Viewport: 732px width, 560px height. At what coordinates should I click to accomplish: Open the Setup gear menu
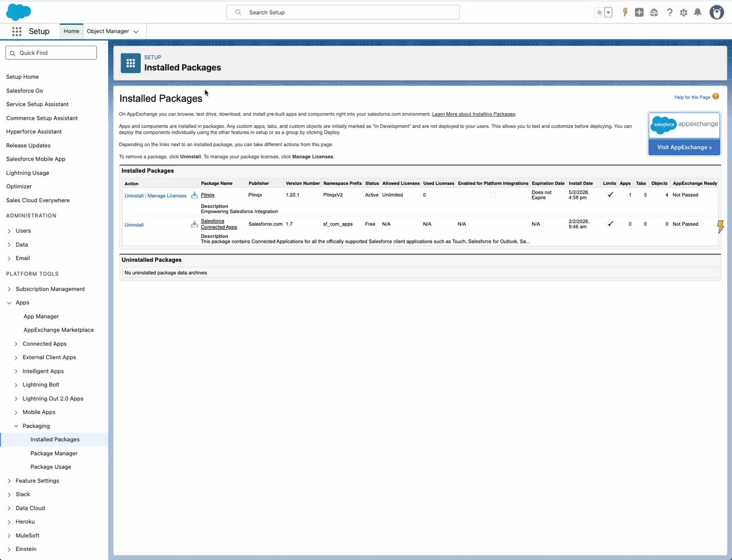[x=683, y=12]
